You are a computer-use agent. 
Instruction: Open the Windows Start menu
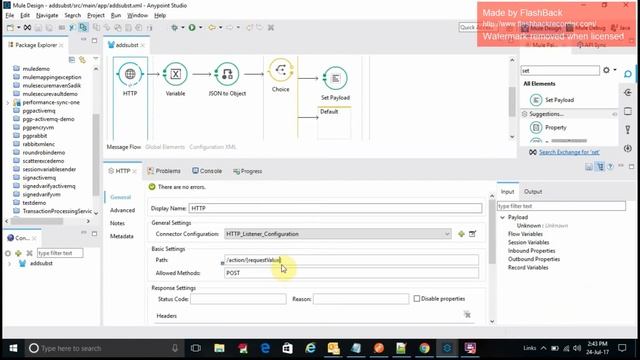pyautogui.click(x=13, y=348)
